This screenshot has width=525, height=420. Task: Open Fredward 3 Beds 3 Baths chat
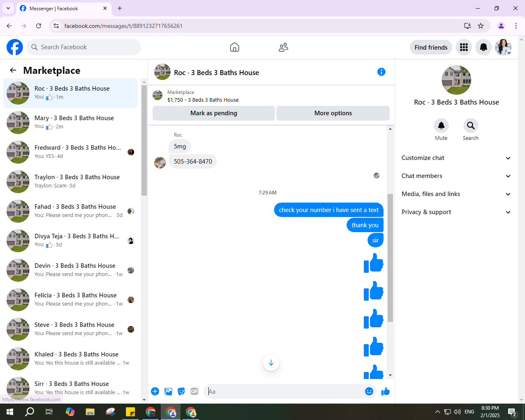coord(71,152)
